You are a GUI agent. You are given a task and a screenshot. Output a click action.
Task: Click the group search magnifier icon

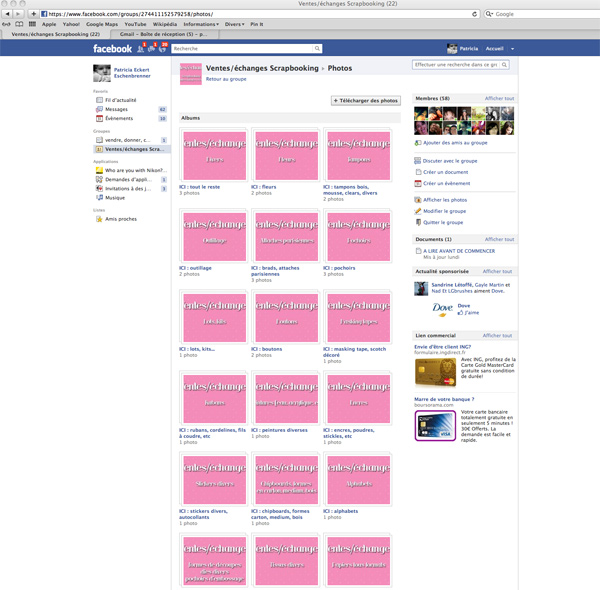coord(504,65)
